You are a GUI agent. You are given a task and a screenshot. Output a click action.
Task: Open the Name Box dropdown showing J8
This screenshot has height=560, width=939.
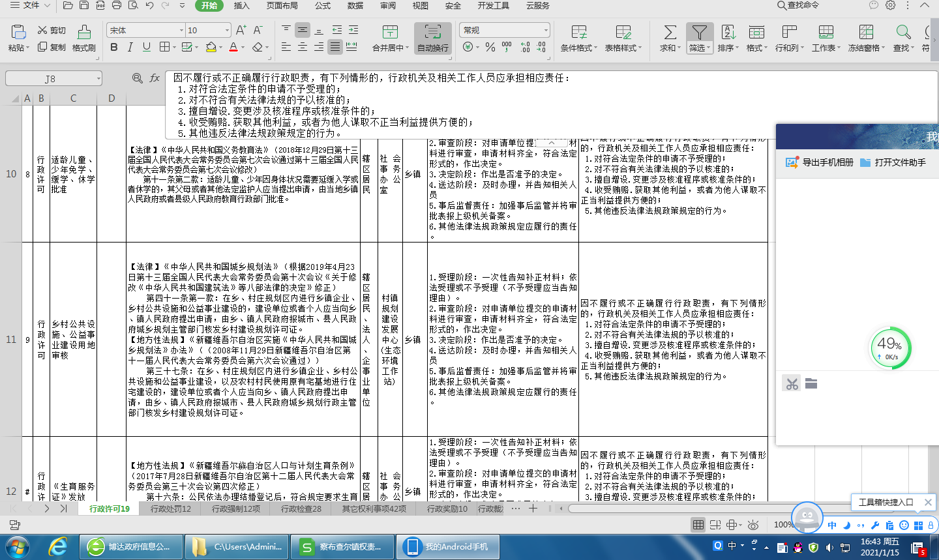[x=98, y=79]
